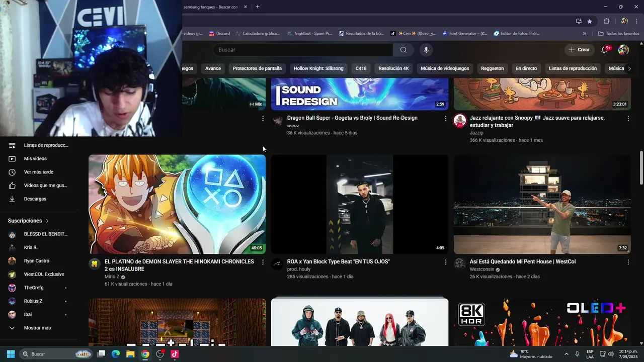This screenshot has width=644, height=362.
Task: Select the C418 filter chip
Action: coord(361,68)
